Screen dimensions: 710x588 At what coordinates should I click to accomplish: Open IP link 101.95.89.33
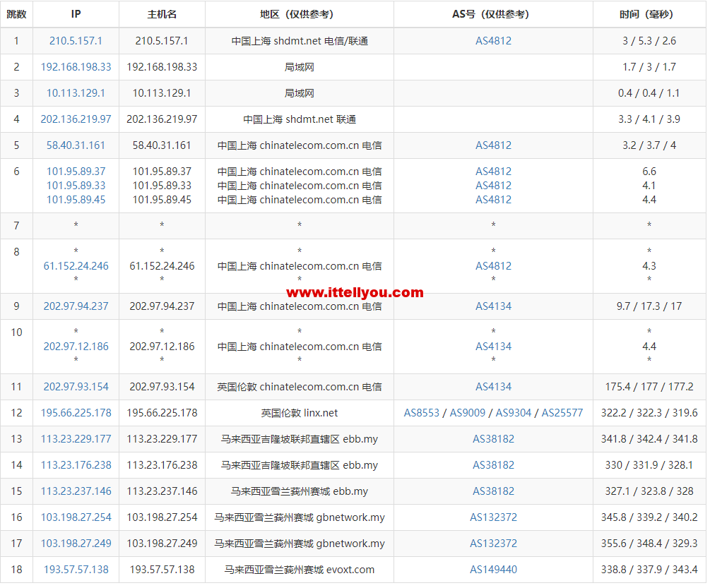click(x=76, y=186)
